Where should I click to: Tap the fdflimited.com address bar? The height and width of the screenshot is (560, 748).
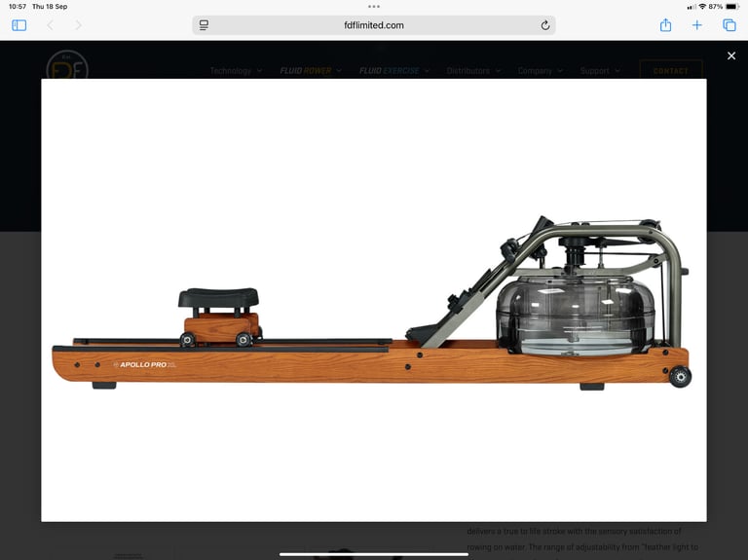[374, 25]
